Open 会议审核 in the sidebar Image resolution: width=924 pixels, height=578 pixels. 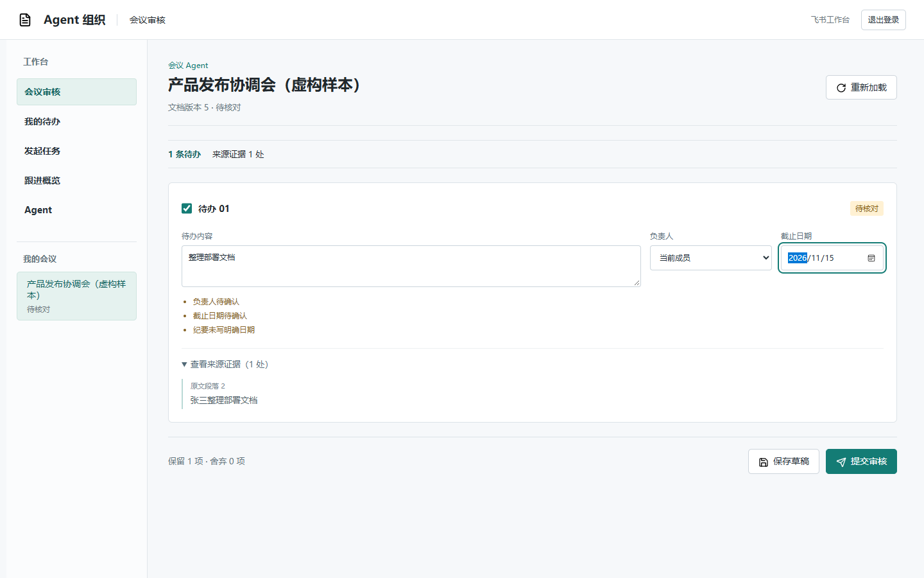coord(76,92)
